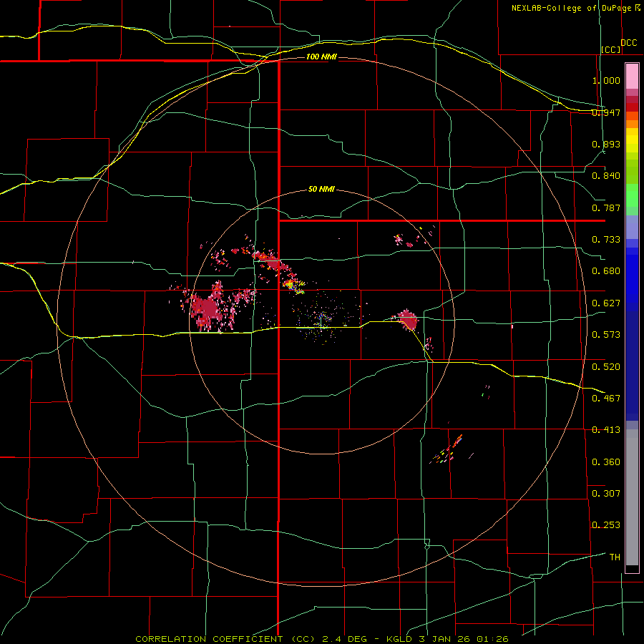This screenshot has width=644, height=644.
Task: Select the 0.307 color scale value
Action: pyautogui.click(x=606, y=494)
